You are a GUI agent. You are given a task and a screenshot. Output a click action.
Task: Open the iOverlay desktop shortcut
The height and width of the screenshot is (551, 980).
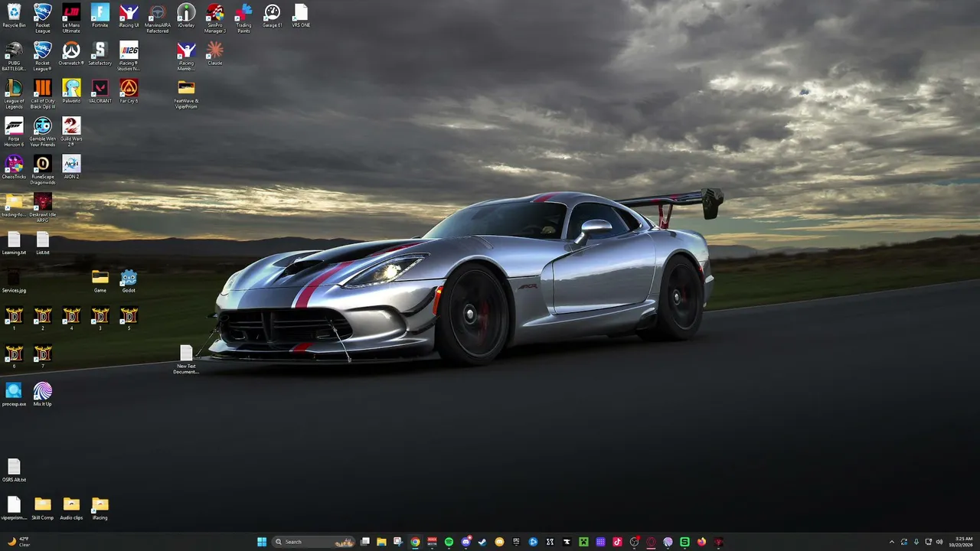coord(186,16)
